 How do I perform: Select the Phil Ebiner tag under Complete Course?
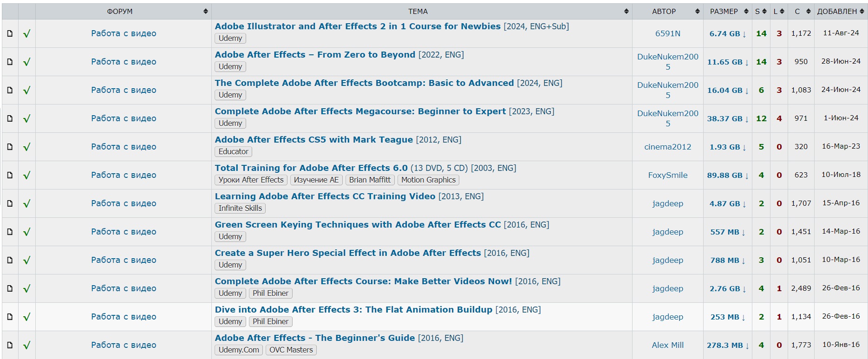point(270,293)
